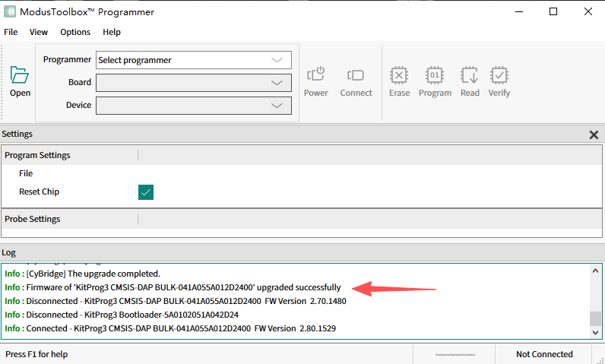The image size is (605, 364).
Task: Open the Board dropdown
Action: tap(193, 83)
